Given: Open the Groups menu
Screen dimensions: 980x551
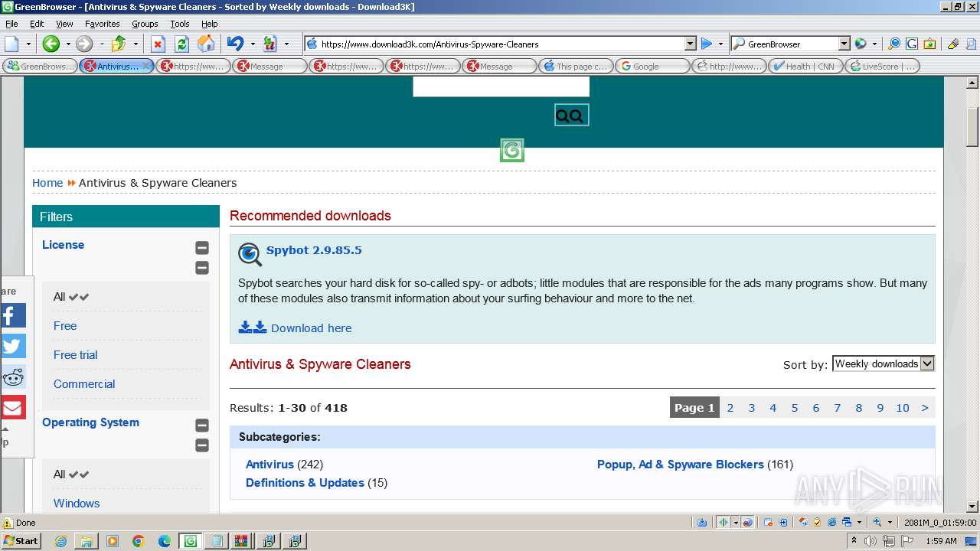Looking at the screenshot, I should pyautogui.click(x=145, y=24).
